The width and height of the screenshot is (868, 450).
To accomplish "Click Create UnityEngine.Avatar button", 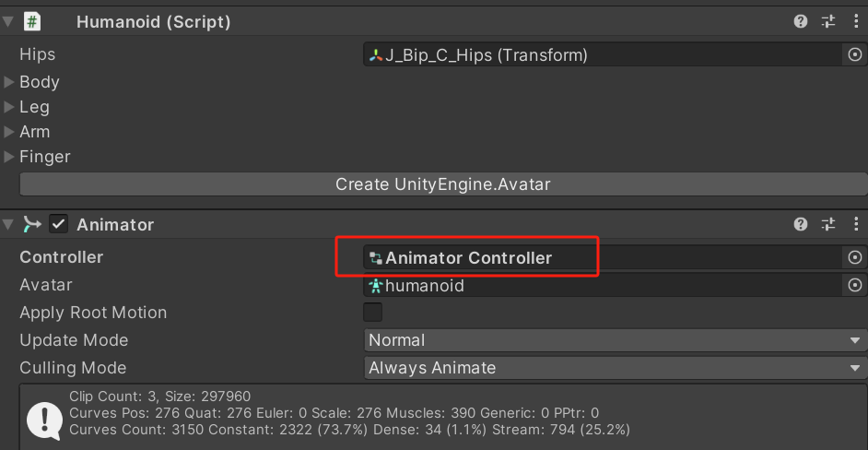I will (443, 184).
